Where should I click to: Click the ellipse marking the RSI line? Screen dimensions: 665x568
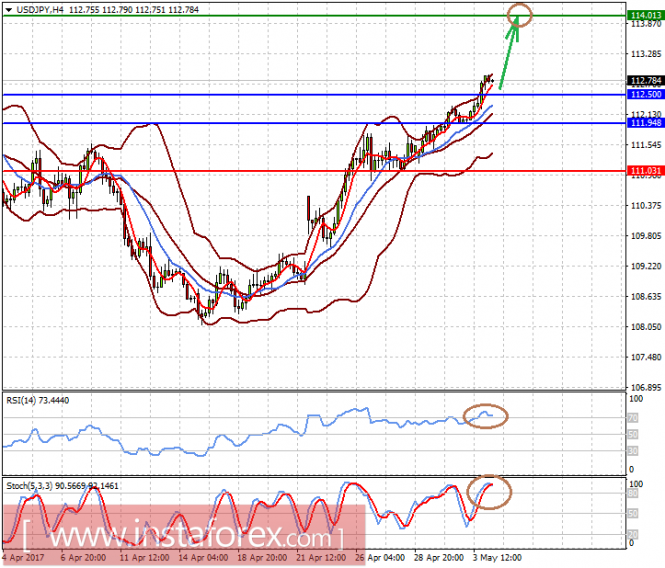(x=486, y=416)
